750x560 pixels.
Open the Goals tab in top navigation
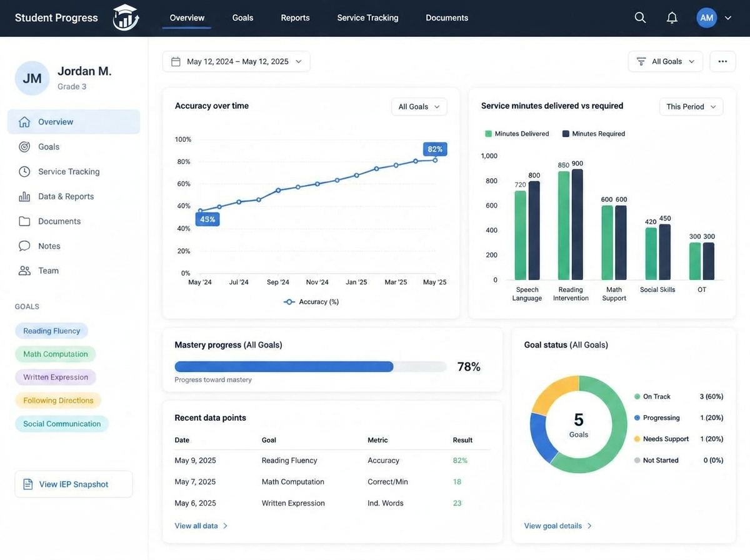pyautogui.click(x=242, y=17)
